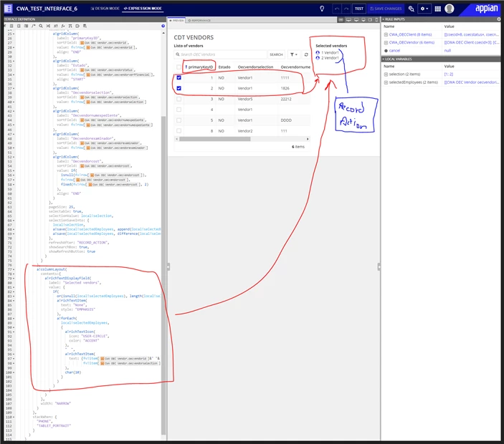Click the function f icon in editor toolbar
Viewport: 504px width, 444px height.
[62, 26]
